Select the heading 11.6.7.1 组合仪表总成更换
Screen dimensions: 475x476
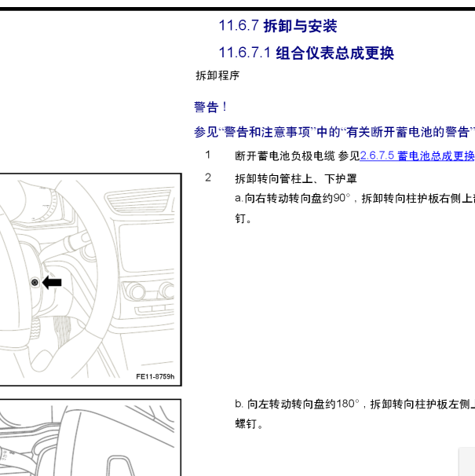(x=306, y=53)
